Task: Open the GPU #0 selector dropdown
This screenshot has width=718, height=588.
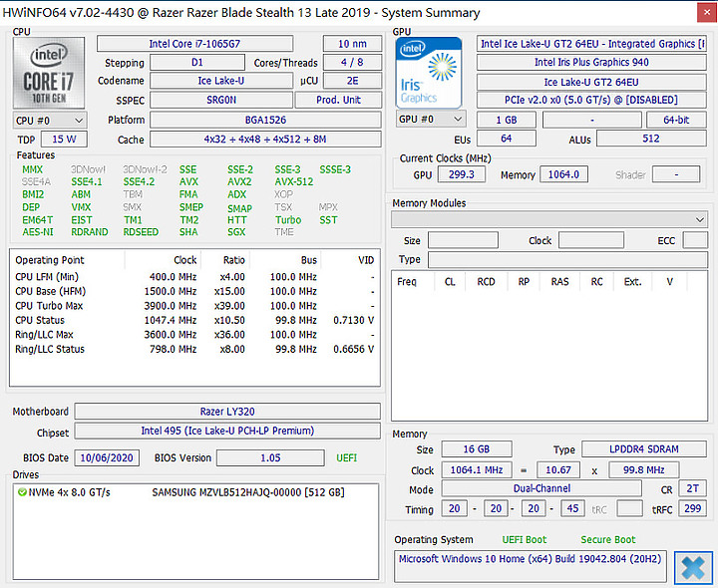Action: [431, 119]
